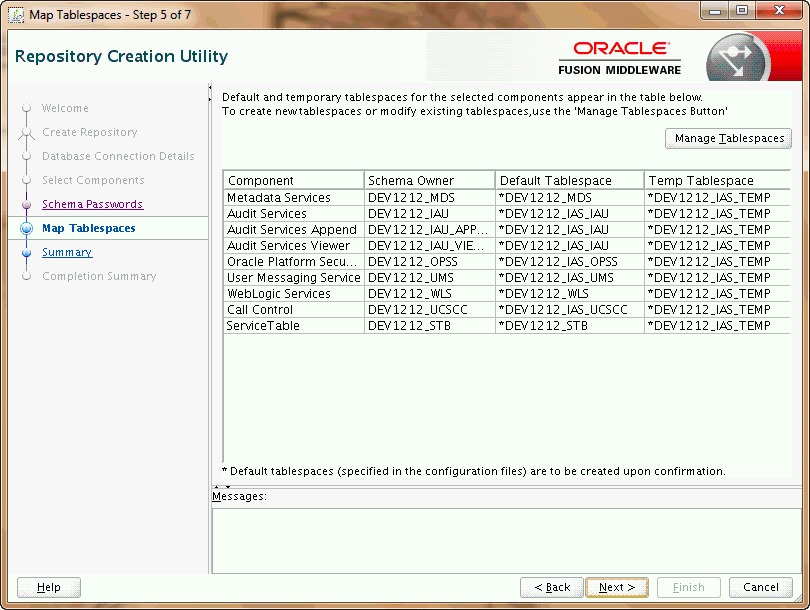
Task: Click default tablespace *DEV1212_WLS cell
Action: tap(570, 294)
